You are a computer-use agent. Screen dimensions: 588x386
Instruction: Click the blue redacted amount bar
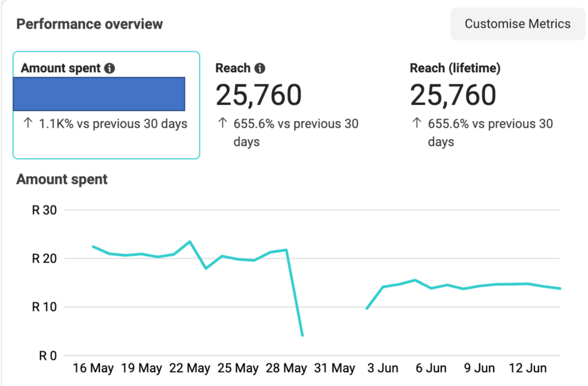(x=99, y=94)
